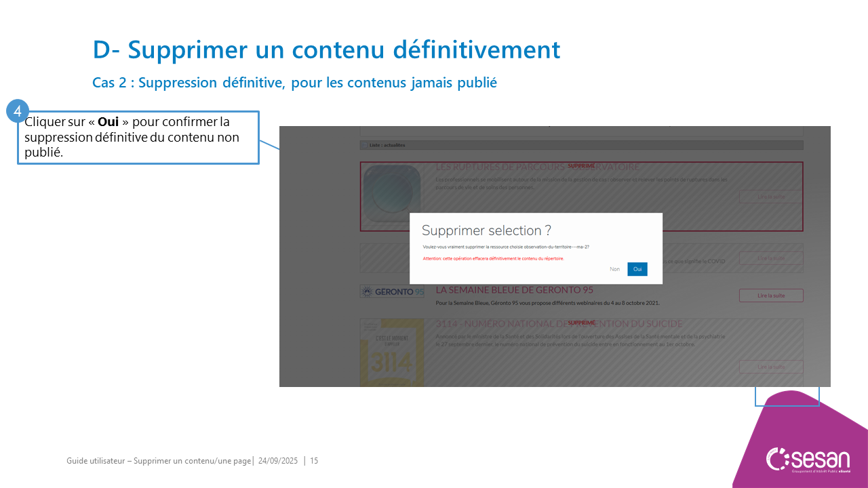Screen dimensions: 868x488
Task: Open Lire la suite for the COVID article
Action: pyautogui.click(x=770, y=258)
